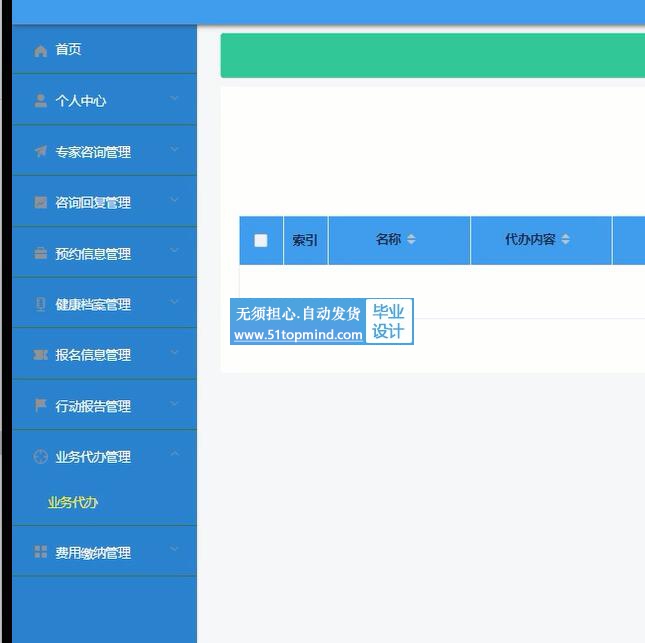Click the flag icon beside 行动报告管理

pyautogui.click(x=40, y=405)
